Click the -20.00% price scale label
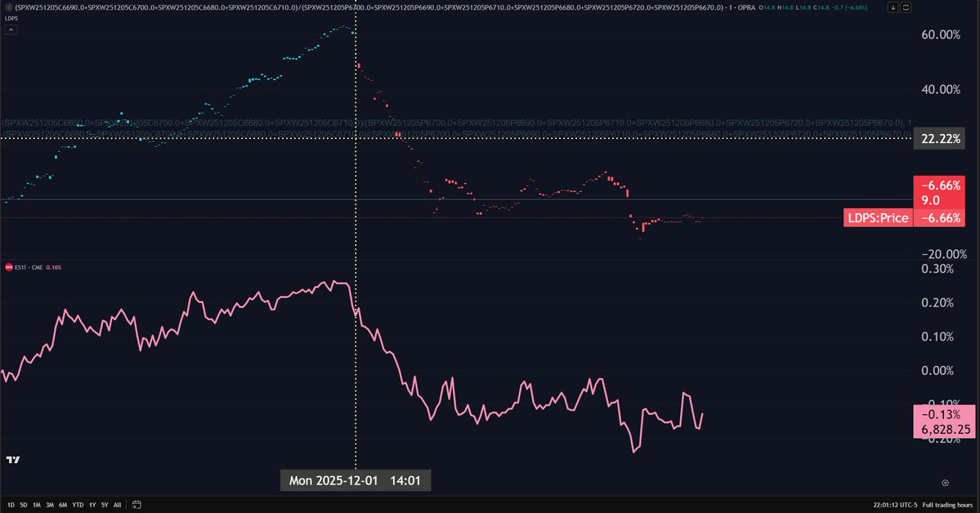980x513 pixels. pyautogui.click(x=944, y=254)
